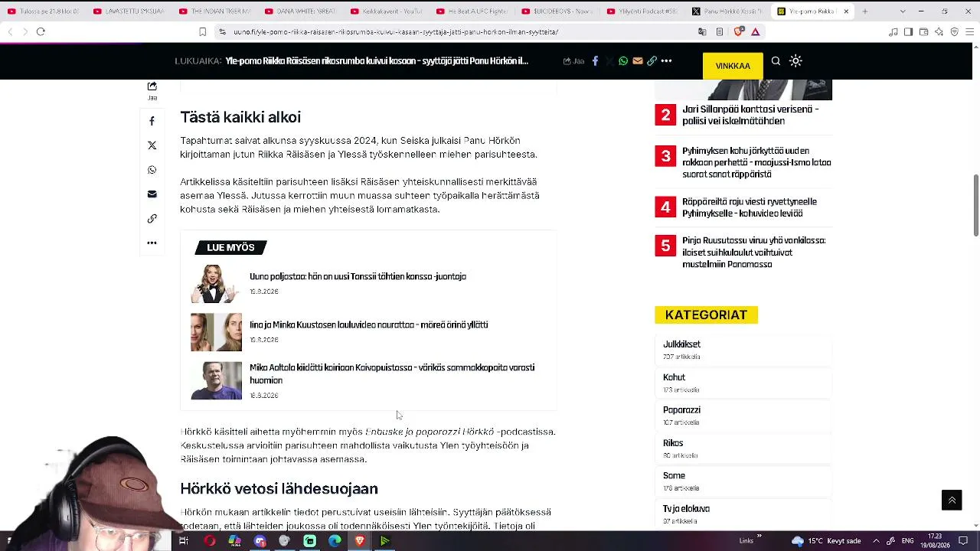This screenshot has width=980, height=551.
Task: Click the VINKKAA button
Action: [733, 66]
